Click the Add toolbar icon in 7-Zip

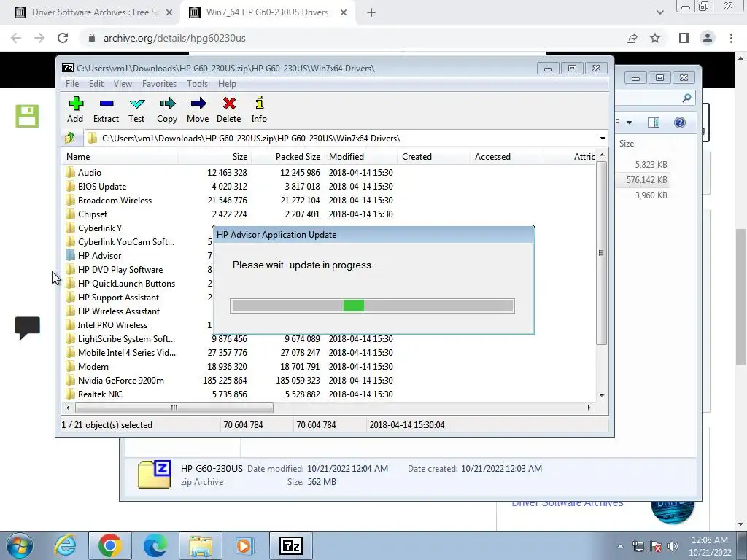[x=76, y=104]
